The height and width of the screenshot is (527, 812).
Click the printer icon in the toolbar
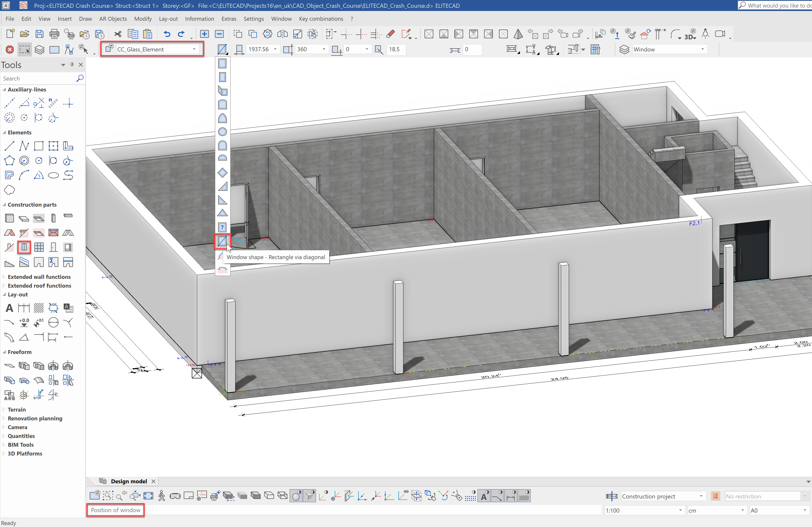54,34
